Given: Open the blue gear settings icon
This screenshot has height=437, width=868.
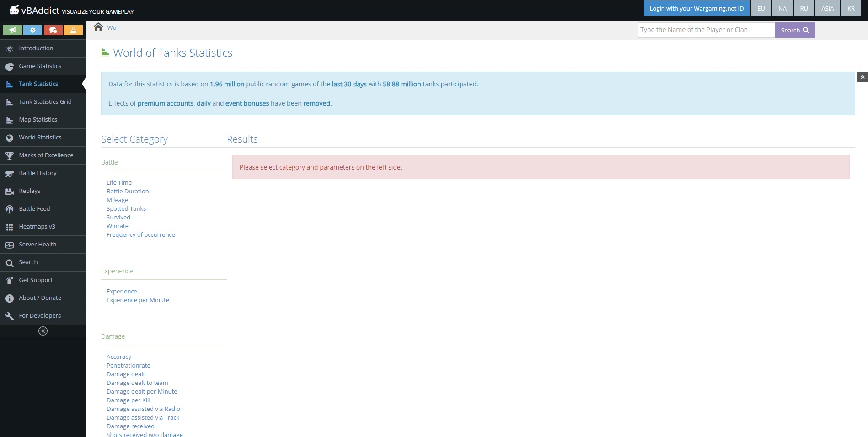Looking at the screenshot, I should 32,30.
